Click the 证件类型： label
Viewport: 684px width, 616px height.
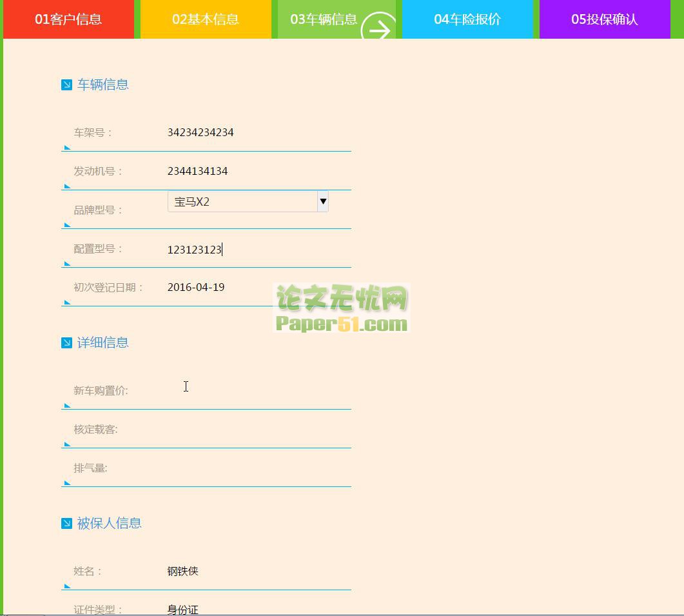point(98,610)
